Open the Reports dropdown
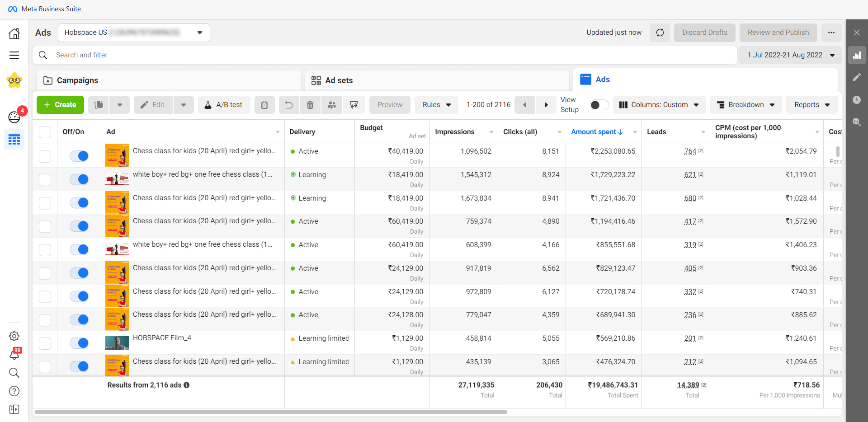Image resolution: width=868 pixels, height=422 pixels. [x=812, y=105]
